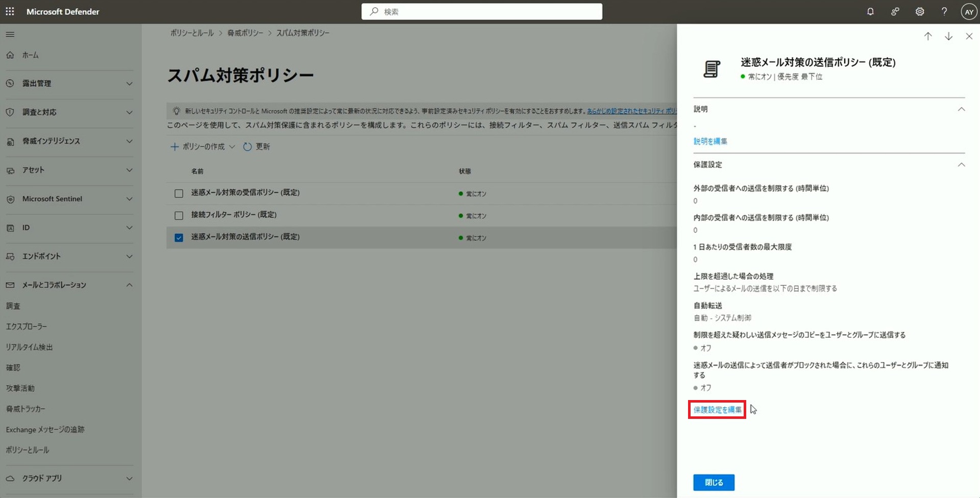
Task: Check the 接続フィルター ポリシー checkbox
Action: 179,215
